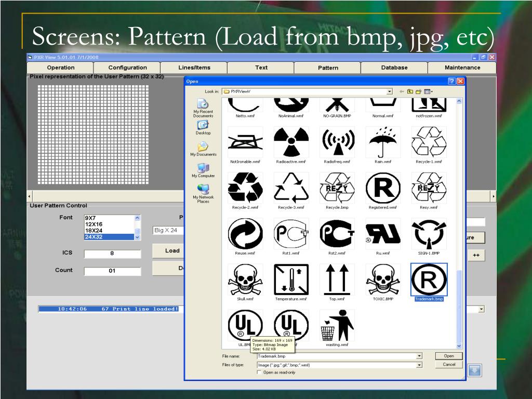Expand the Files of type dropdown

pyautogui.click(x=419, y=365)
